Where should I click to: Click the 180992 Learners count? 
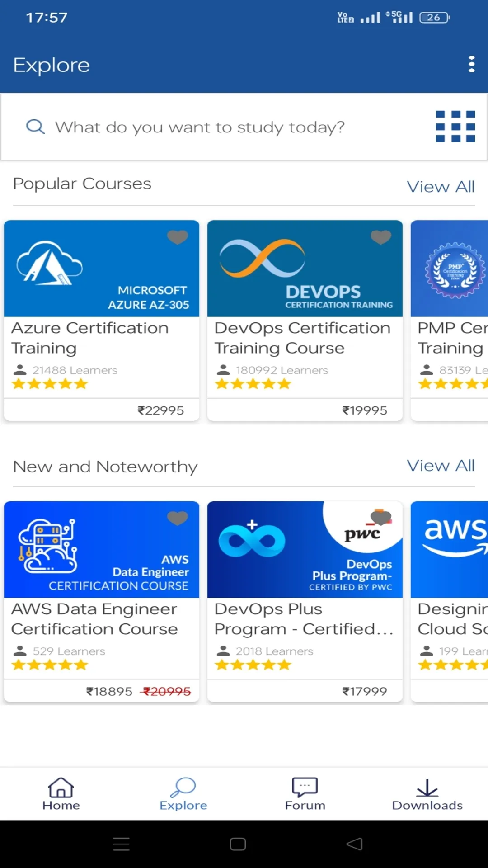[282, 370]
